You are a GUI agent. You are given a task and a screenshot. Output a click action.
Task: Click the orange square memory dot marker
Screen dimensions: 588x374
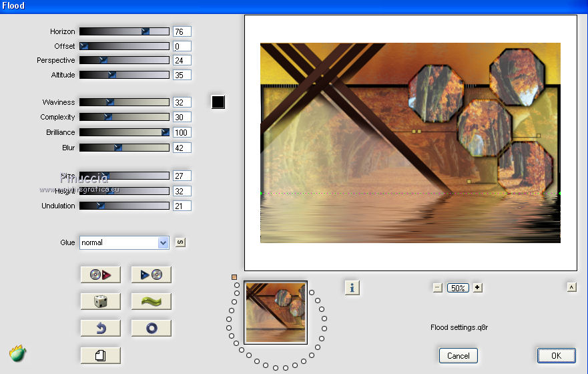pyautogui.click(x=234, y=277)
